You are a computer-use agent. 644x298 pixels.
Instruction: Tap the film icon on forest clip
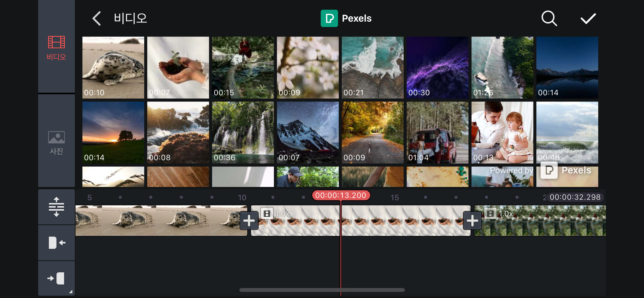pos(490,214)
